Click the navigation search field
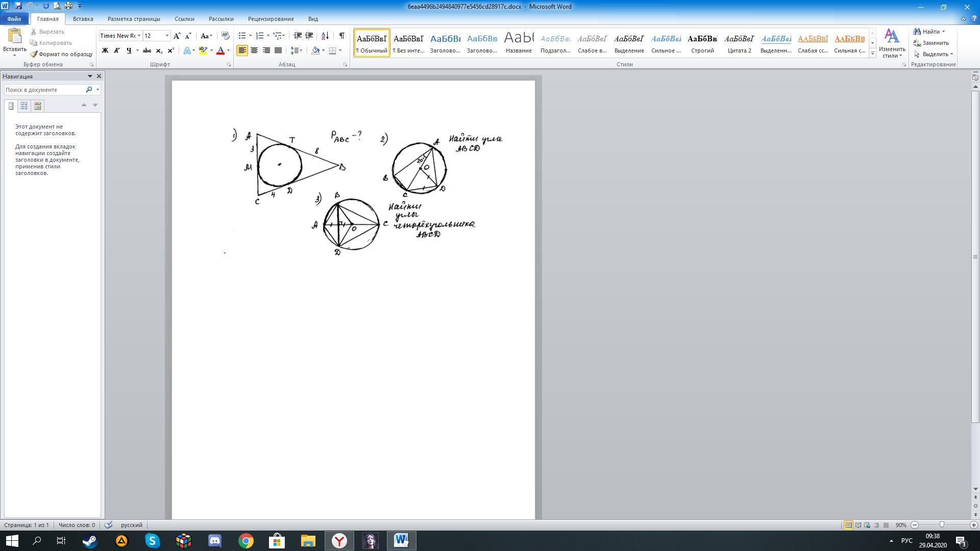This screenshot has width=980, height=551. pos(44,90)
